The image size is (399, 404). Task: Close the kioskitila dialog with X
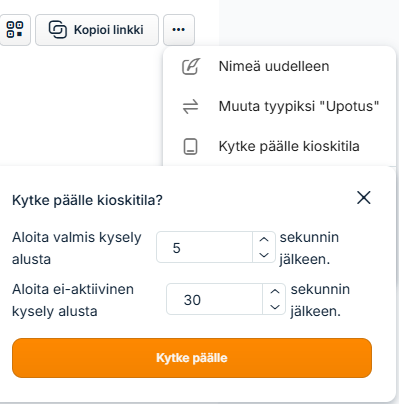click(x=364, y=198)
